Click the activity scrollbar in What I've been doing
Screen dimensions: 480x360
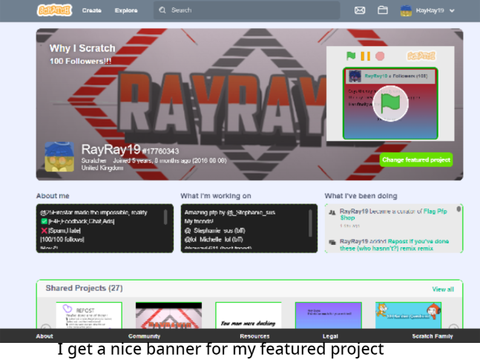(459, 209)
